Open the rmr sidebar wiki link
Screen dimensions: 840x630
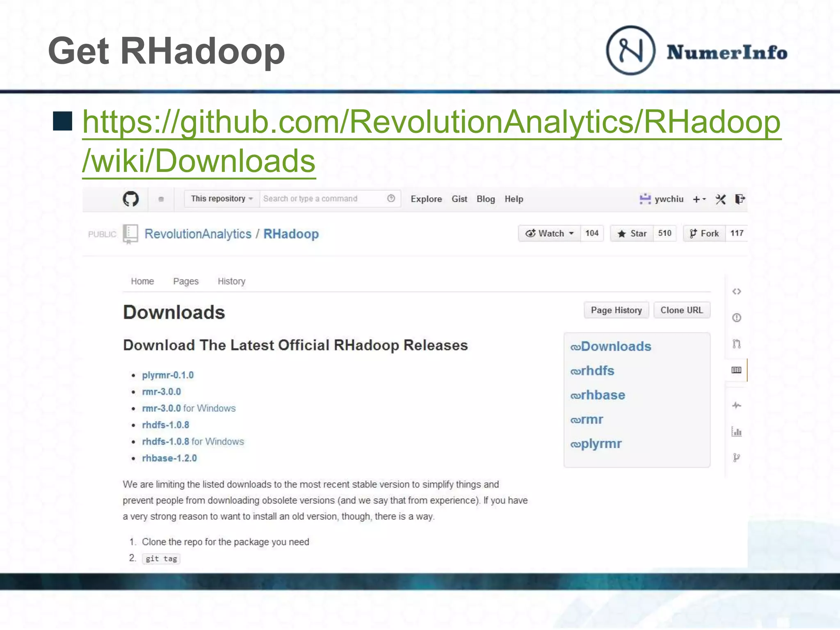[587, 419]
